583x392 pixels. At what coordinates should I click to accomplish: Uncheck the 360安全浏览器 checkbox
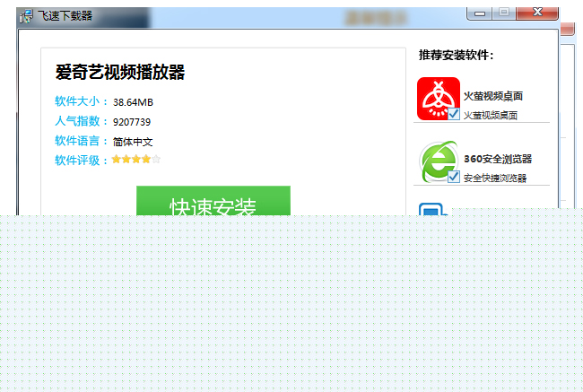tap(453, 177)
